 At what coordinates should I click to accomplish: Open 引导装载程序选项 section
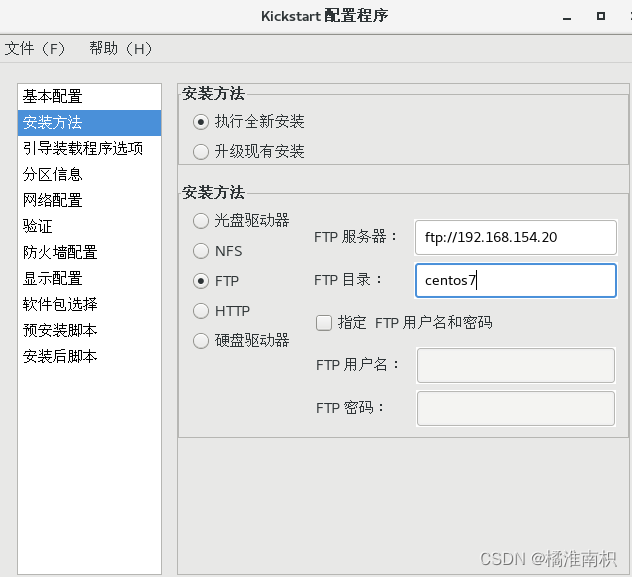pyautogui.click(x=89, y=148)
